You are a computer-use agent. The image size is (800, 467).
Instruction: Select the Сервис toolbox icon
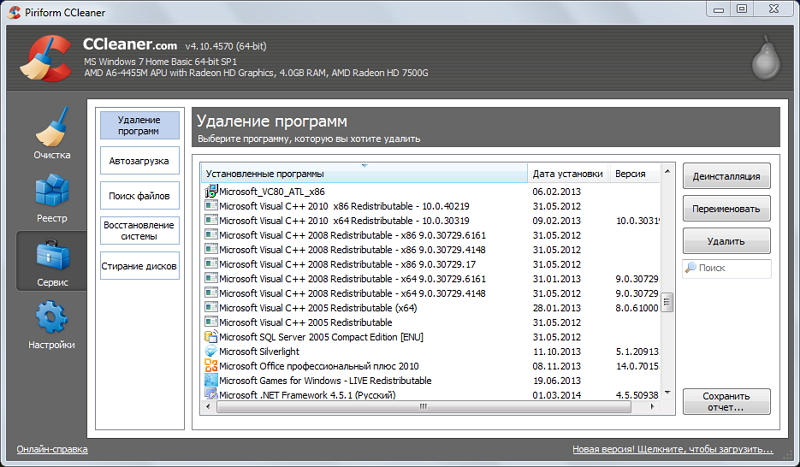(x=51, y=261)
